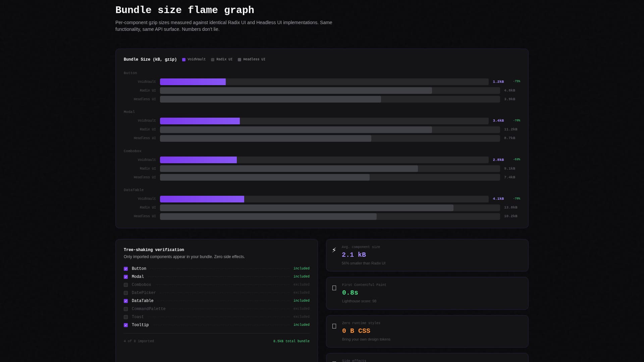The height and width of the screenshot is (362, 644).
Task: Click the '-75%' savings label
Action: 517,81
